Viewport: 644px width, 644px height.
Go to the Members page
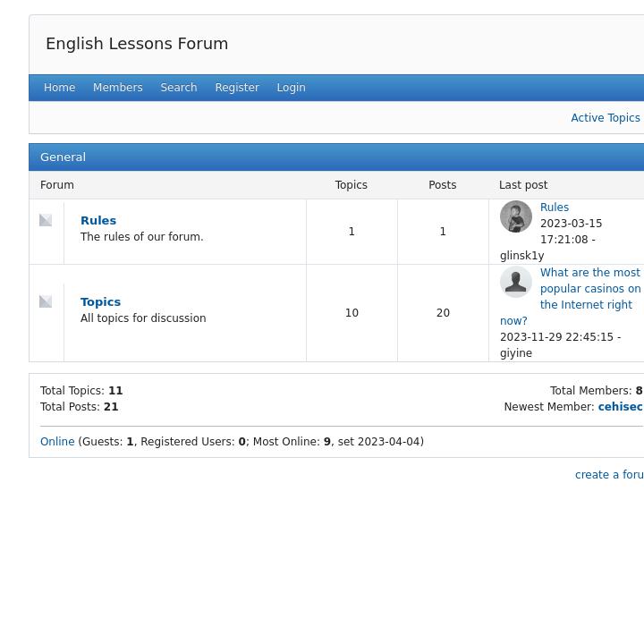(x=117, y=88)
